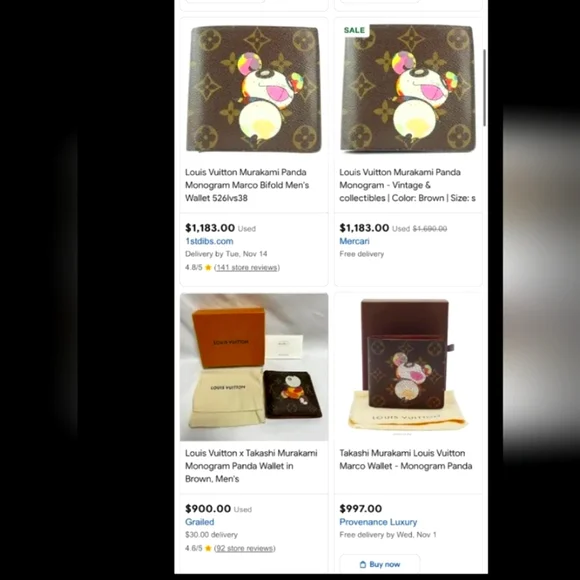Open the 141 store reviews link
Image resolution: width=580 pixels, height=580 pixels.
point(247,267)
